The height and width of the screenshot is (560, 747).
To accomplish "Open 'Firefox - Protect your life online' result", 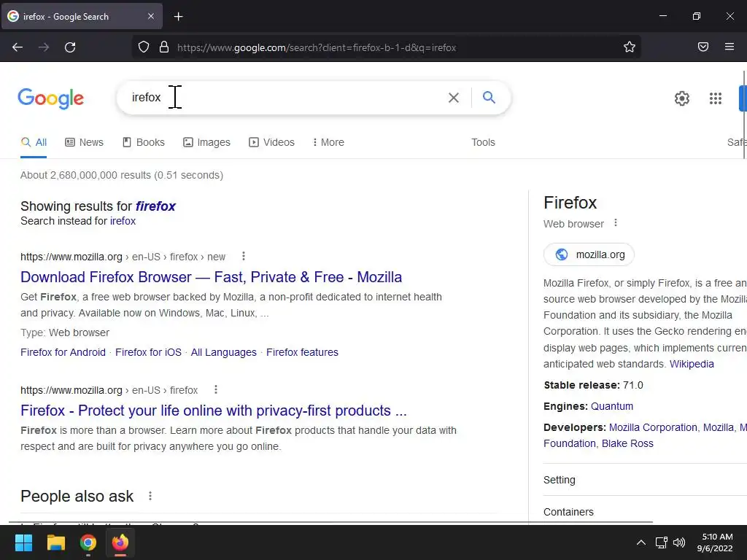I will [x=214, y=411].
